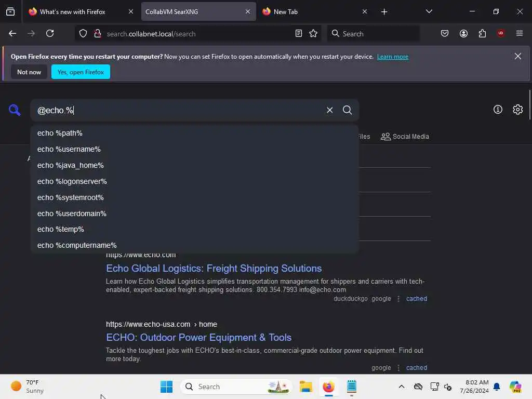Focus the Firefox toolbar Search box
Image resolution: width=532 pixels, height=399 pixels.
click(373, 34)
